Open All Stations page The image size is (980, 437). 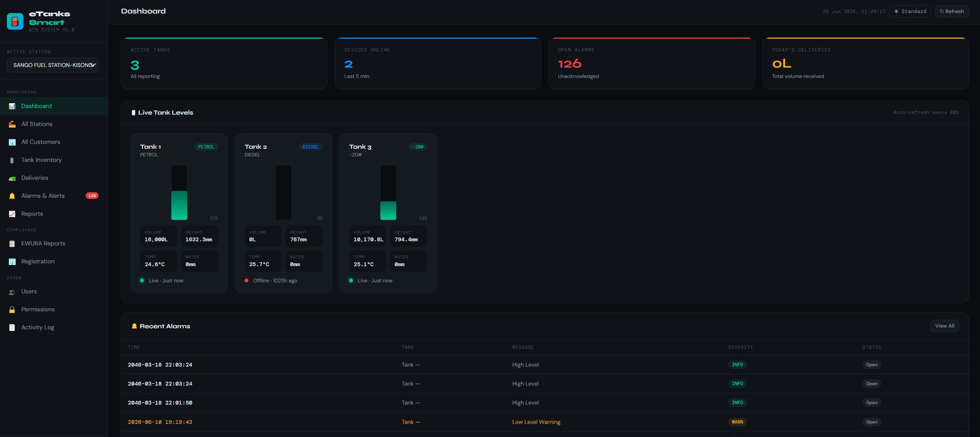[54, 124]
